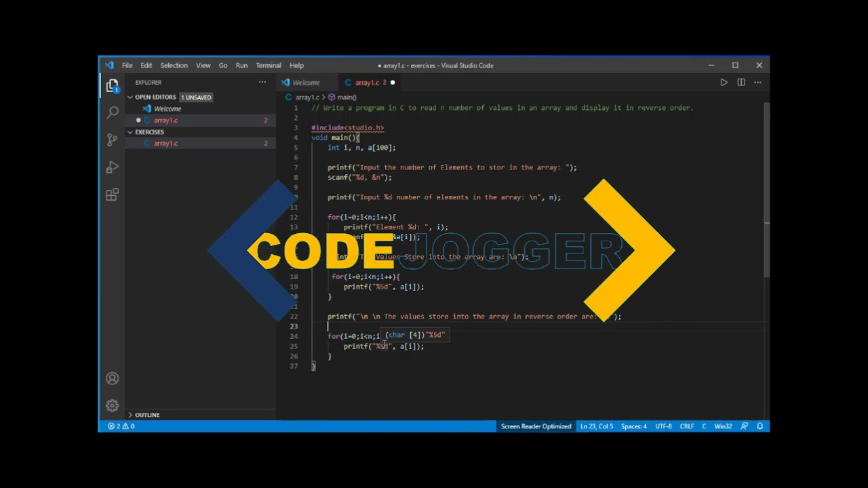Screen dimensions: 868x488
Task: Click the Run Code play button
Action: pos(724,83)
